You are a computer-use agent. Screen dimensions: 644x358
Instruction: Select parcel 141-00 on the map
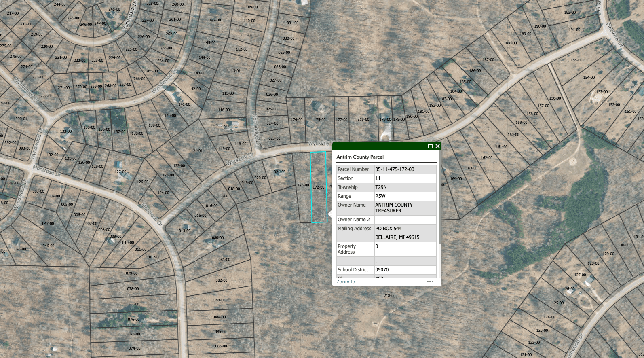(184, 104)
